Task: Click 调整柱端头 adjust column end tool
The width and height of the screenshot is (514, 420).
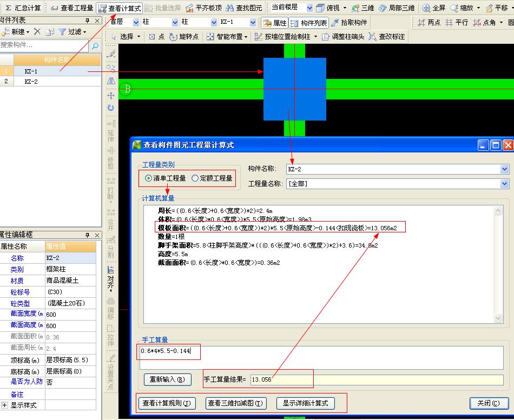Action: (343, 37)
